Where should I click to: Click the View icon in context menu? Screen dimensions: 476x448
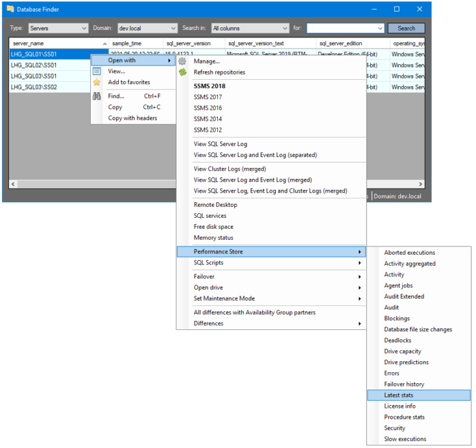point(97,71)
